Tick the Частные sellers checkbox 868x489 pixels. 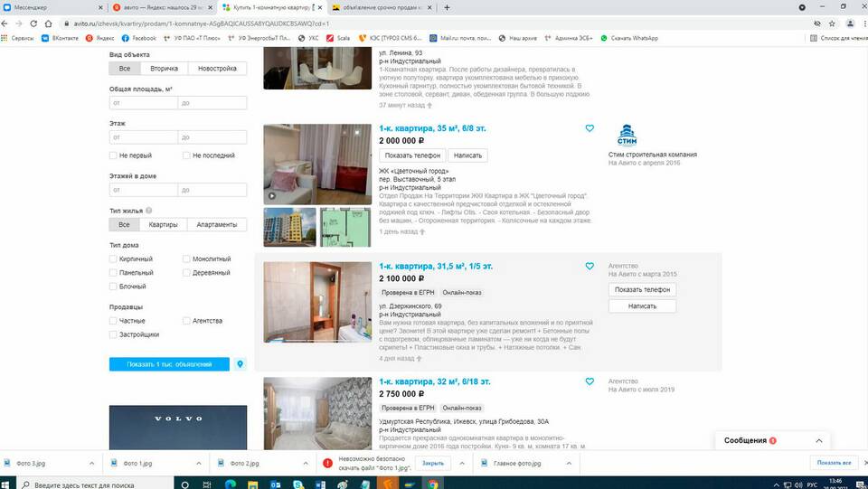pos(113,321)
